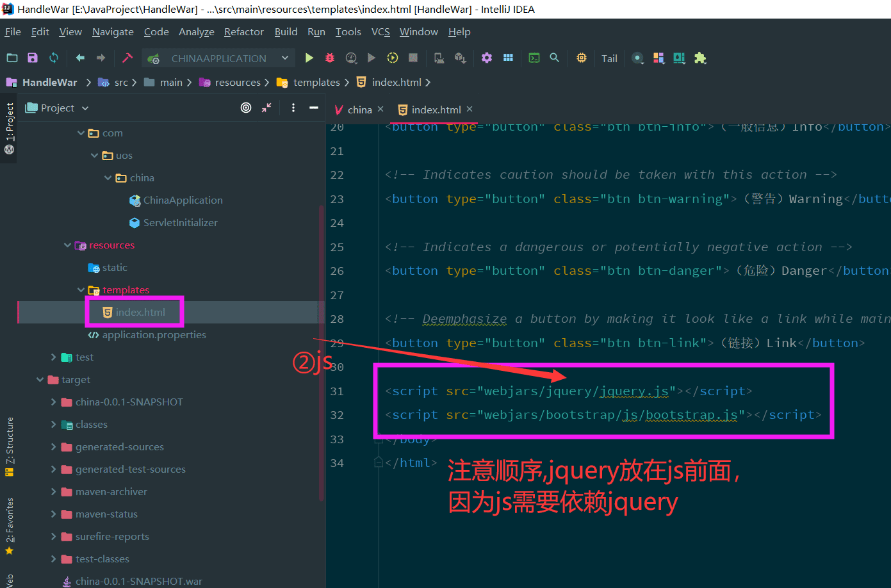Expand the classes folder

[x=53, y=425]
